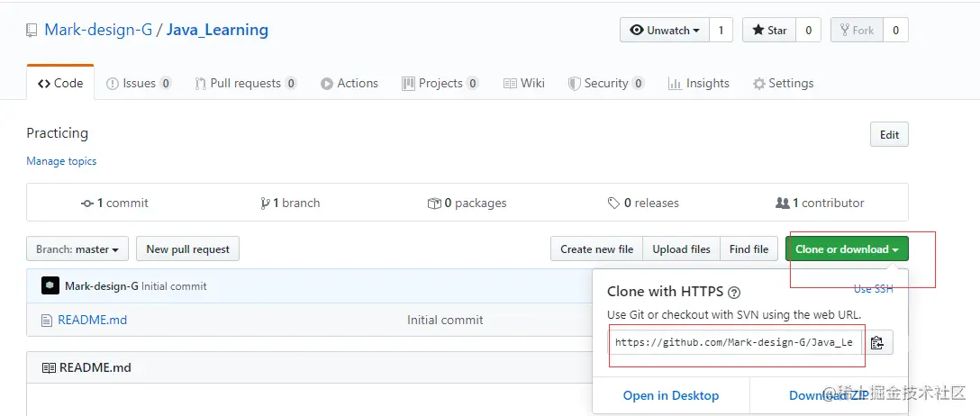980x416 pixels.
Task: Click the README.md file icon
Action: pos(47,320)
